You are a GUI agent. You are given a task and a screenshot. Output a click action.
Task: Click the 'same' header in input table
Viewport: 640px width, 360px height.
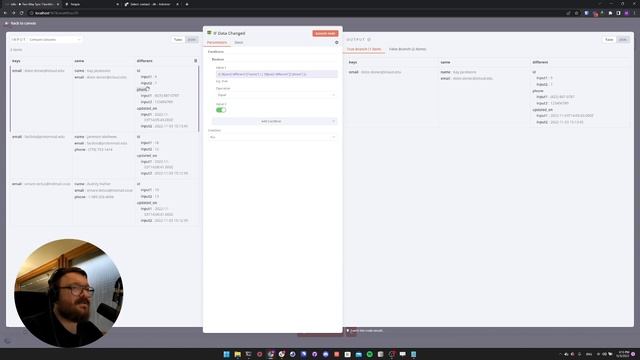point(79,61)
